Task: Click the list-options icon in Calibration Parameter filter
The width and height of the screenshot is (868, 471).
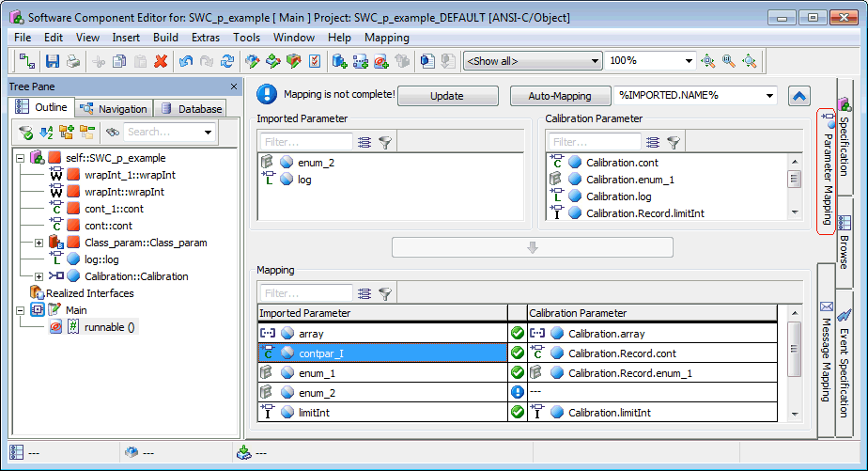Action: (653, 142)
